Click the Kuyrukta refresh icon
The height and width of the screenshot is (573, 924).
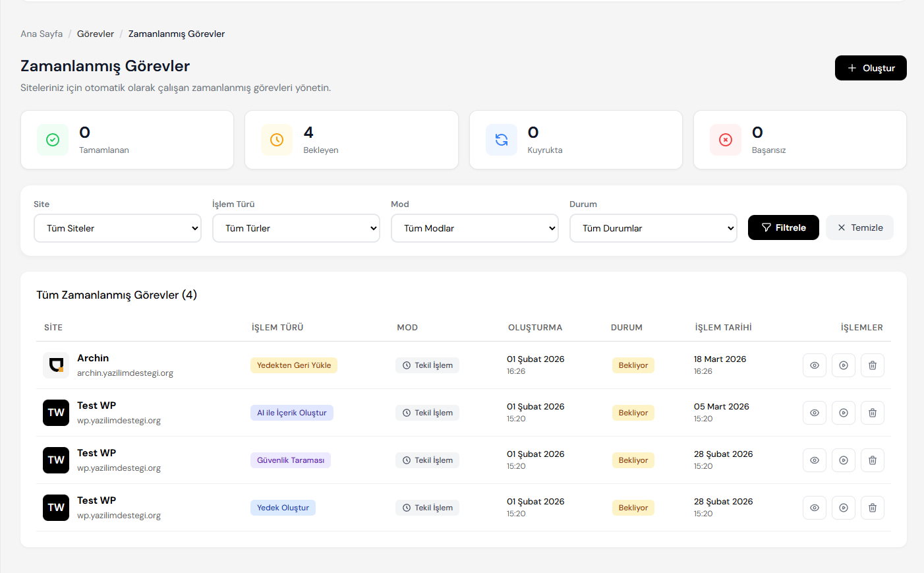pyautogui.click(x=501, y=140)
